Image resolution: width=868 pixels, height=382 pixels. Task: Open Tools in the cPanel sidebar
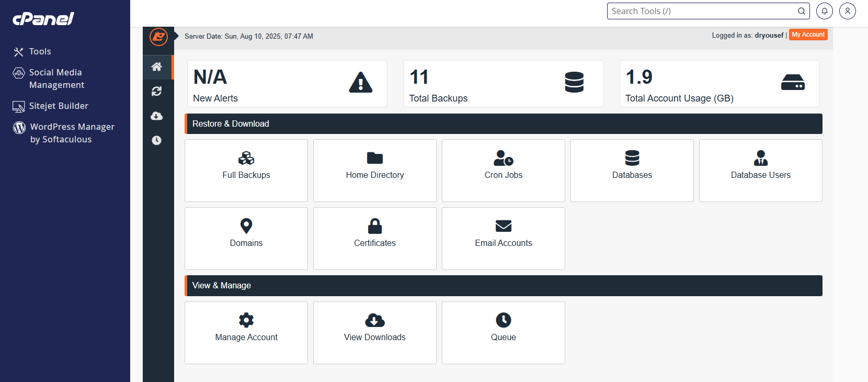pos(40,51)
